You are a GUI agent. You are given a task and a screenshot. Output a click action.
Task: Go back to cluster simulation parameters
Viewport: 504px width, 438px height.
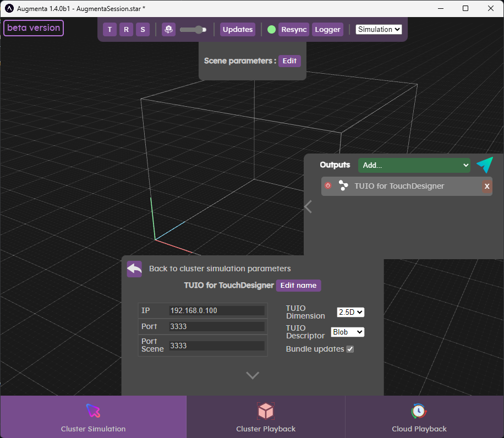[x=134, y=269]
